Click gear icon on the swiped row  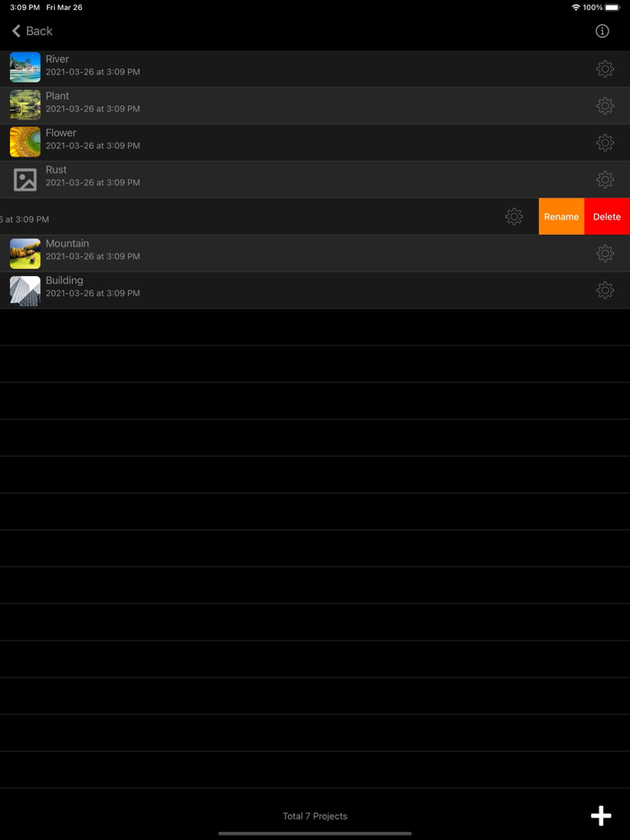pyautogui.click(x=514, y=217)
